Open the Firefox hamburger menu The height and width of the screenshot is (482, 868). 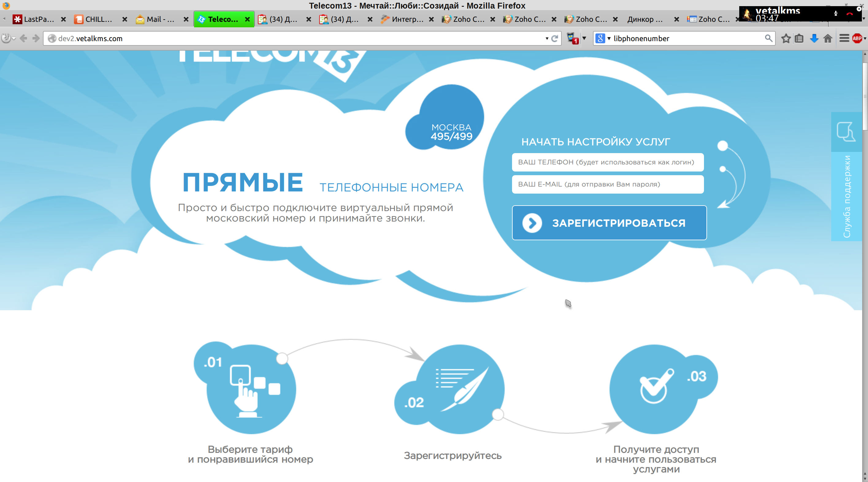(x=844, y=38)
